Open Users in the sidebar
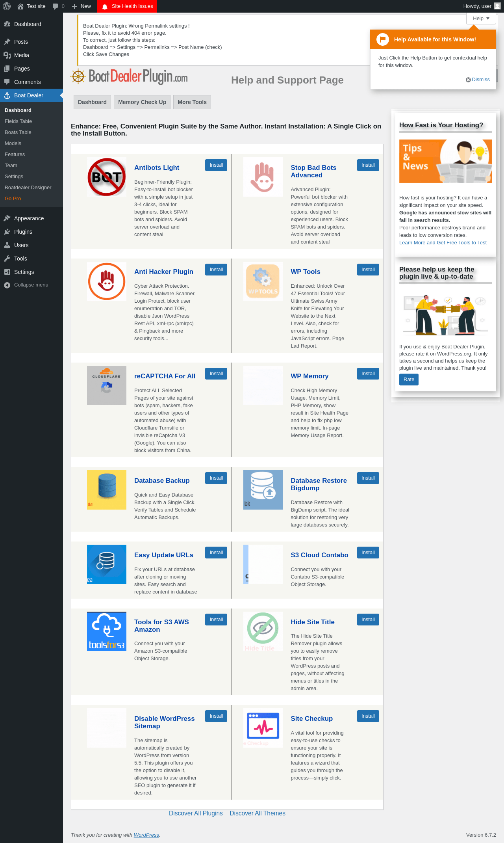The height and width of the screenshot is (843, 504). coord(31,245)
